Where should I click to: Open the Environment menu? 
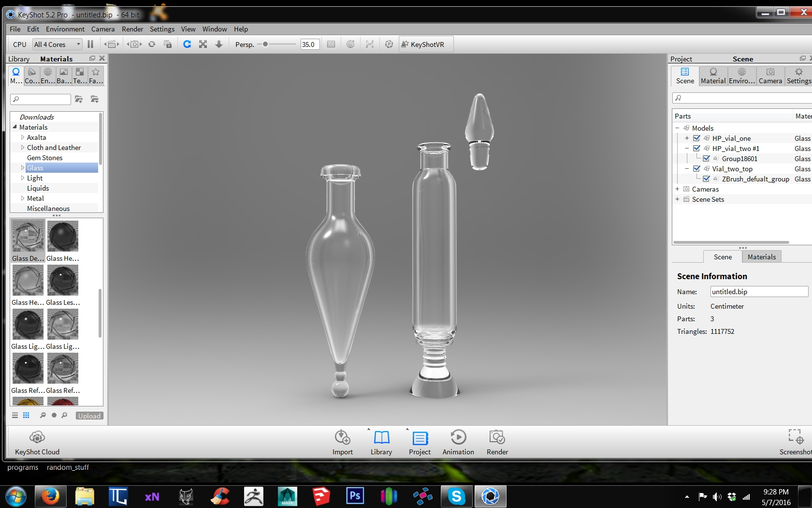pos(65,29)
